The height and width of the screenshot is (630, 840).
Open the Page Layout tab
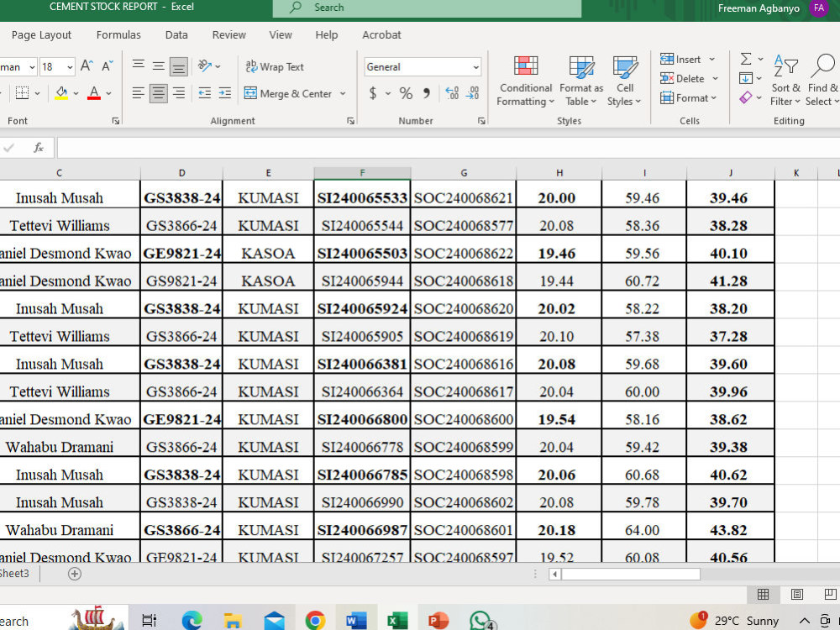[41, 34]
